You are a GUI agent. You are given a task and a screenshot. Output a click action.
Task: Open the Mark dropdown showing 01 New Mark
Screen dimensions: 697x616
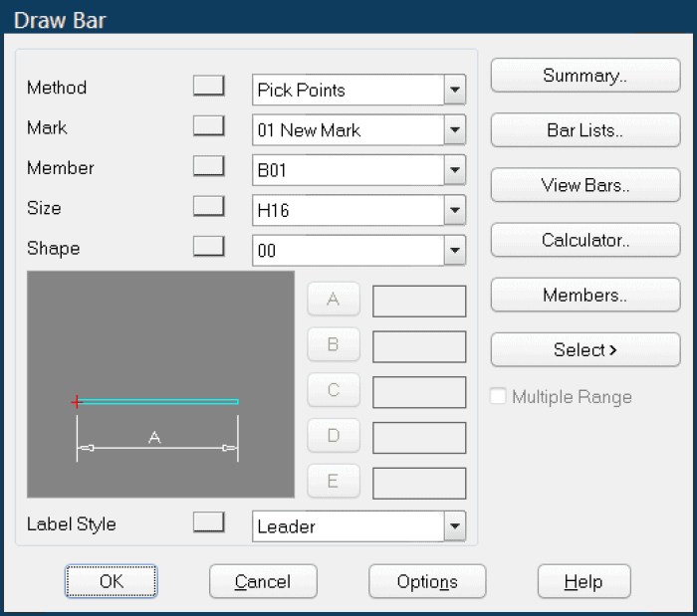pos(455,129)
